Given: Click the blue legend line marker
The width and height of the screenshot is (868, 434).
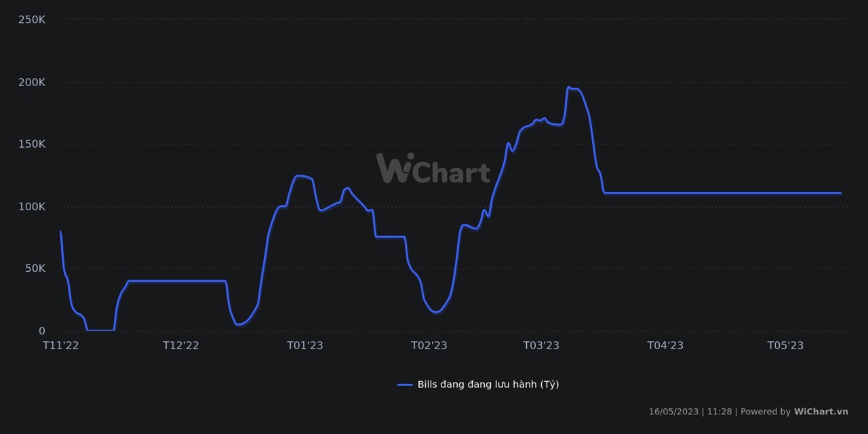Looking at the screenshot, I should [405, 384].
